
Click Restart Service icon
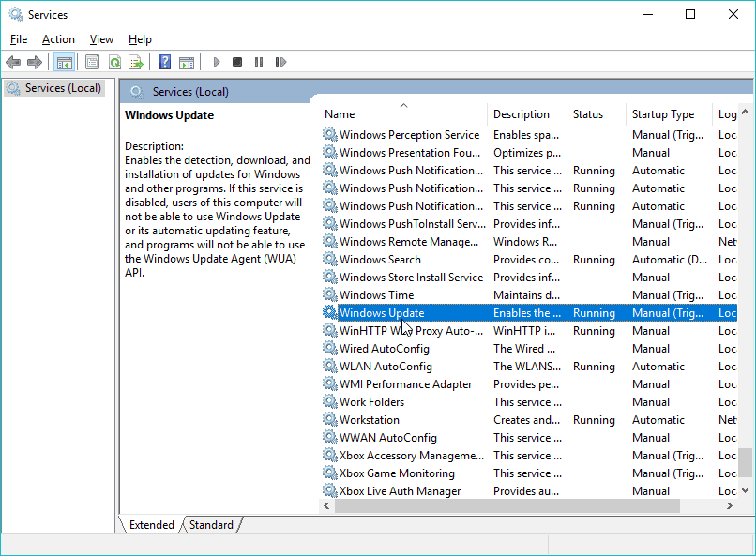[x=280, y=62]
